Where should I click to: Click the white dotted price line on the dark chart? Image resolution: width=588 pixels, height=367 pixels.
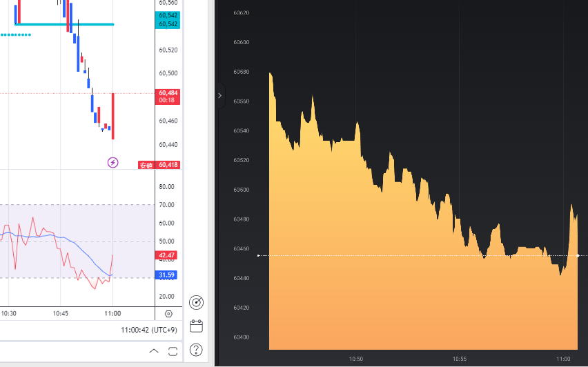tap(414, 256)
